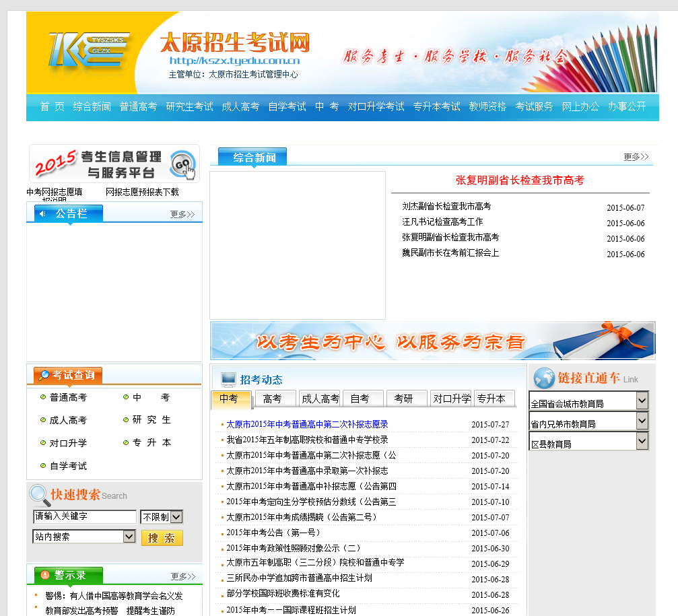Open 自学考试 in the navigation bar
The width and height of the screenshot is (678, 616).
[x=287, y=107]
